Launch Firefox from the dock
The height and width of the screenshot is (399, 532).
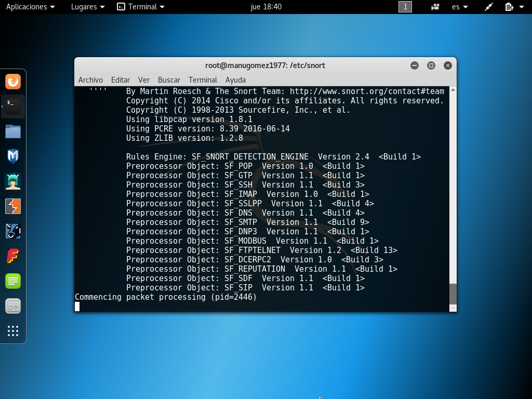[x=12, y=82]
